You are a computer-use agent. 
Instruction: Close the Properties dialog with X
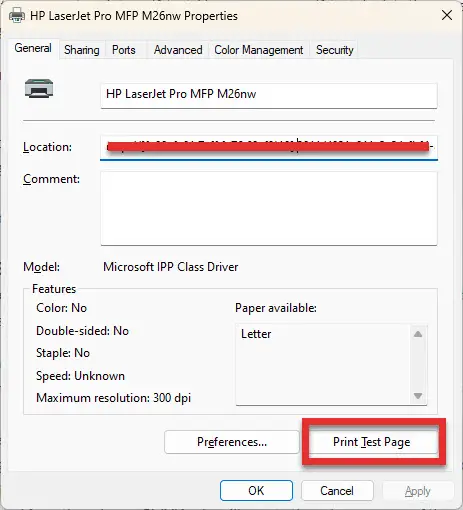[447, 15]
